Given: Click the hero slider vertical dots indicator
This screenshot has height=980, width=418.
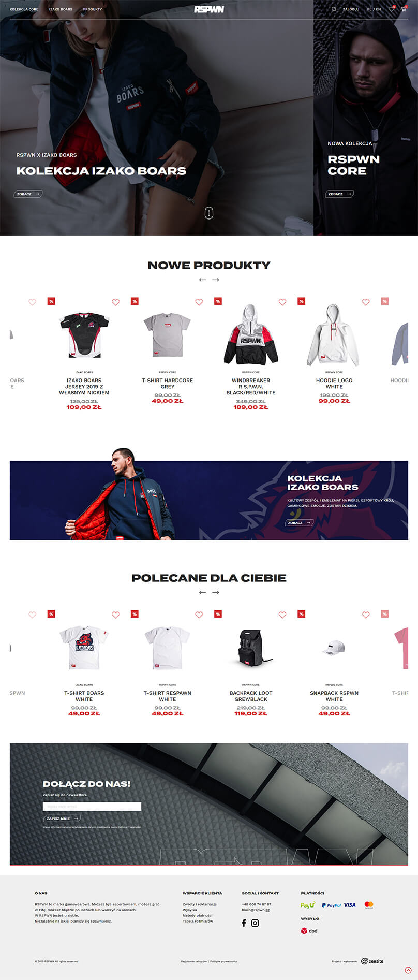Looking at the screenshot, I should [209, 213].
